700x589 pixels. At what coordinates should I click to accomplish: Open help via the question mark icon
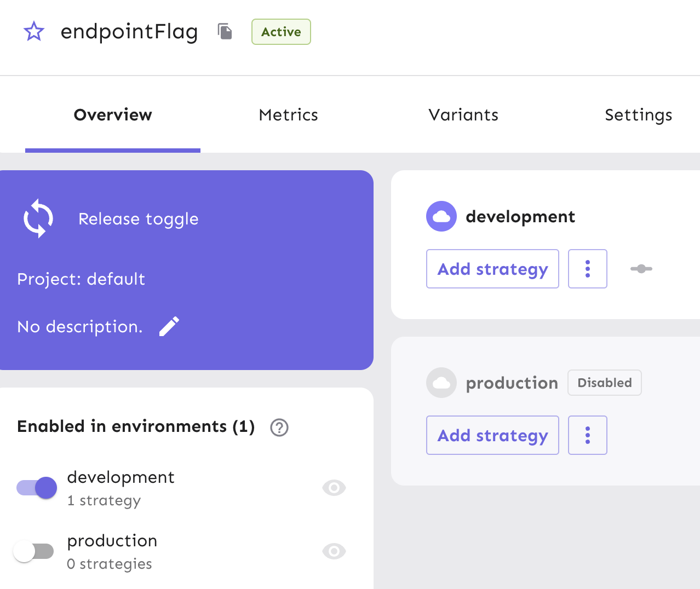(279, 428)
